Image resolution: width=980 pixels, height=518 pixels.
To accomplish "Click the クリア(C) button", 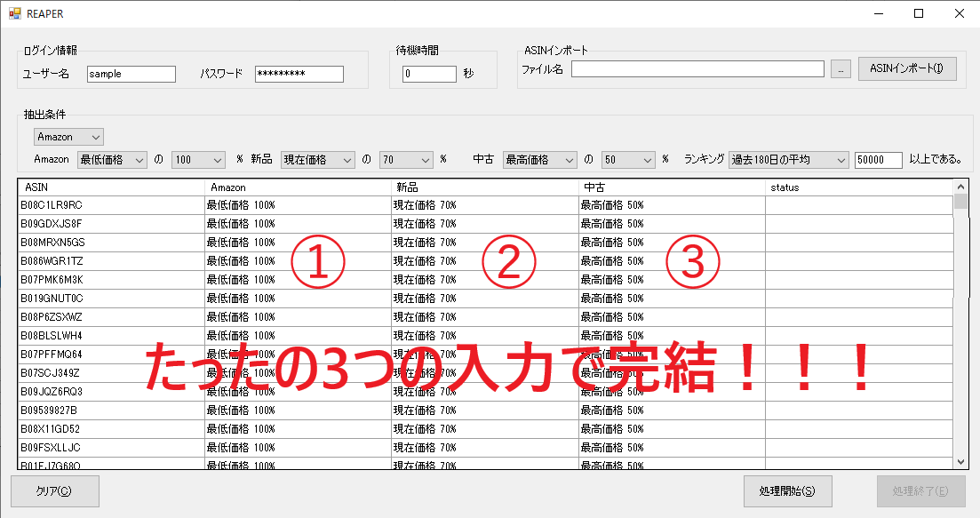I will click(x=54, y=490).
